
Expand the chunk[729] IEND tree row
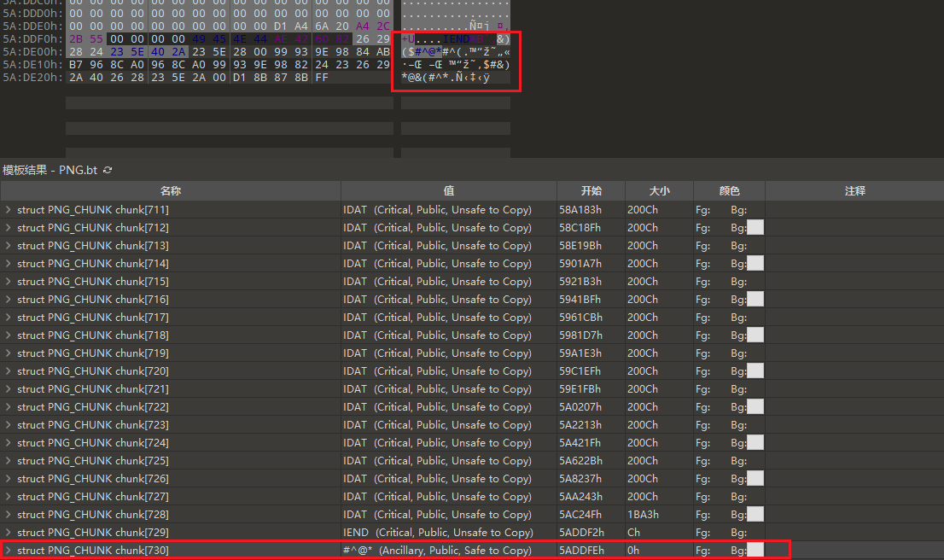[x=9, y=533]
